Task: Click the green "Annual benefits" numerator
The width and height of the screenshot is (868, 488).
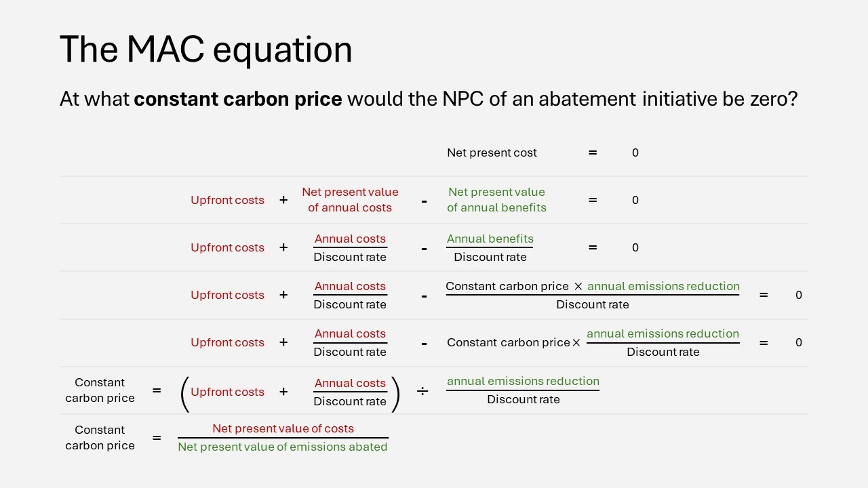Action: [x=490, y=239]
